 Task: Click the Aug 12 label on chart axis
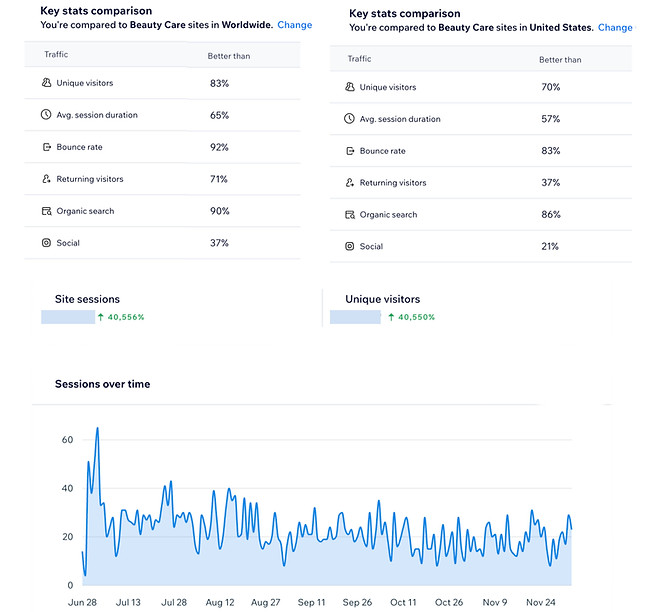click(x=220, y=603)
